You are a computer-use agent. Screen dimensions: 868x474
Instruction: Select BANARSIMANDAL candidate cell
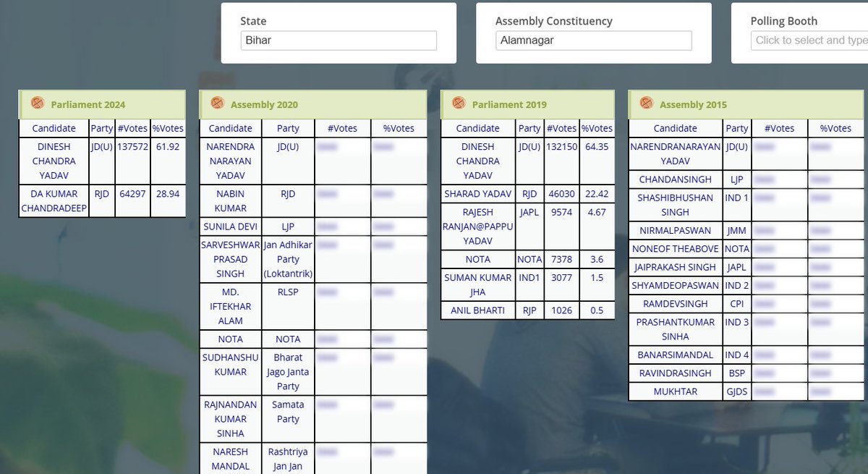pyautogui.click(x=676, y=355)
